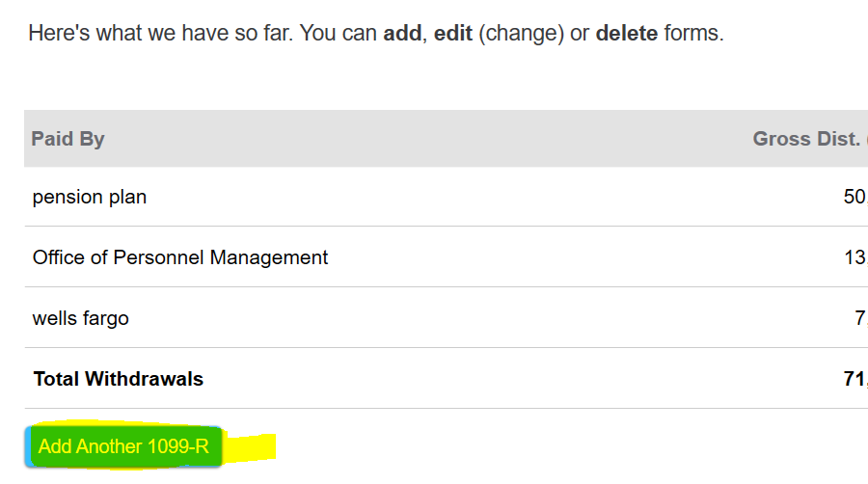Click the words "You can" in instructions
The image size is (868, 484).
339,33
